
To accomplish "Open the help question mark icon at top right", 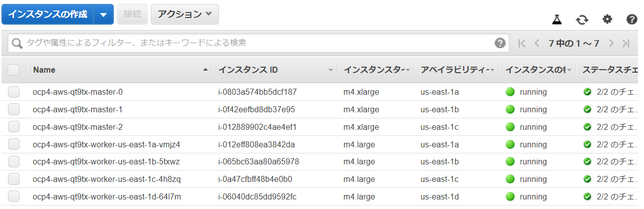I will click(632, 20).
